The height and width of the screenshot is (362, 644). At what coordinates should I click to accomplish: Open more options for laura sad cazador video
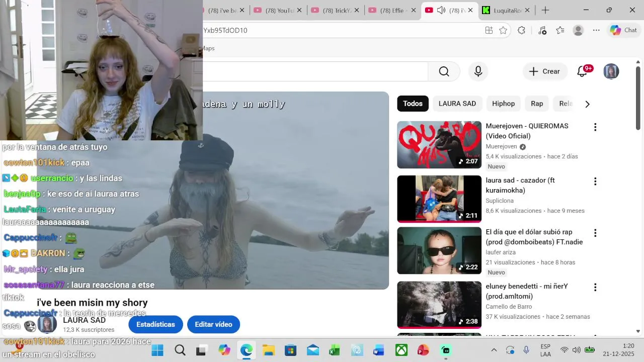click(x=595, y=182)
